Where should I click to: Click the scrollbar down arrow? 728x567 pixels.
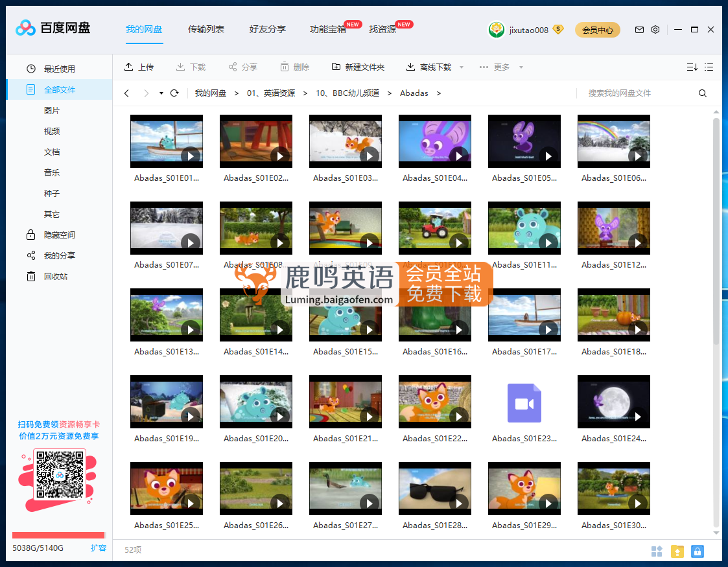click(x=716, y=533)
